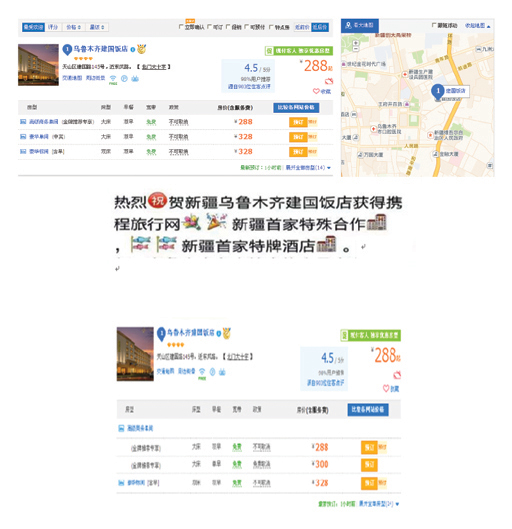This screenshot has height=529, width=512.
Task: Click the bed icon of top 288 room row
Action: pyautogui.click(x=23, y=121)
